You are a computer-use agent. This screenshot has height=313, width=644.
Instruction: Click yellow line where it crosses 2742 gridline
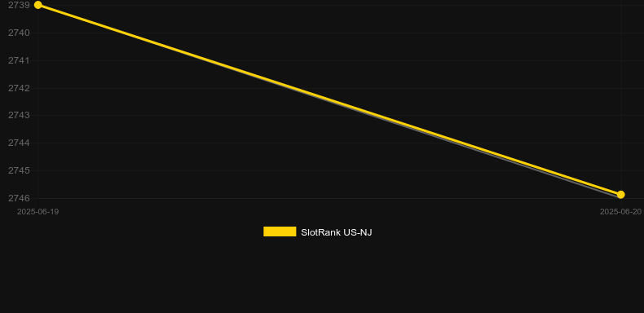tap(293, 88)
